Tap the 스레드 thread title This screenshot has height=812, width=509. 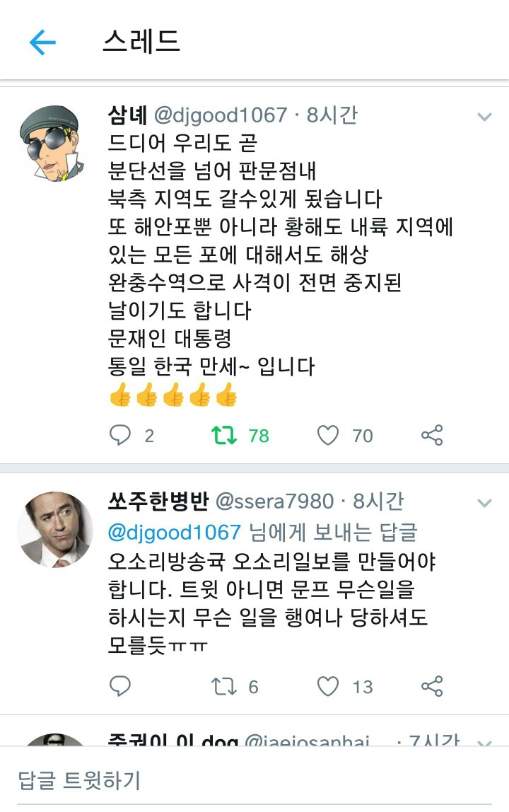point(141,42)
